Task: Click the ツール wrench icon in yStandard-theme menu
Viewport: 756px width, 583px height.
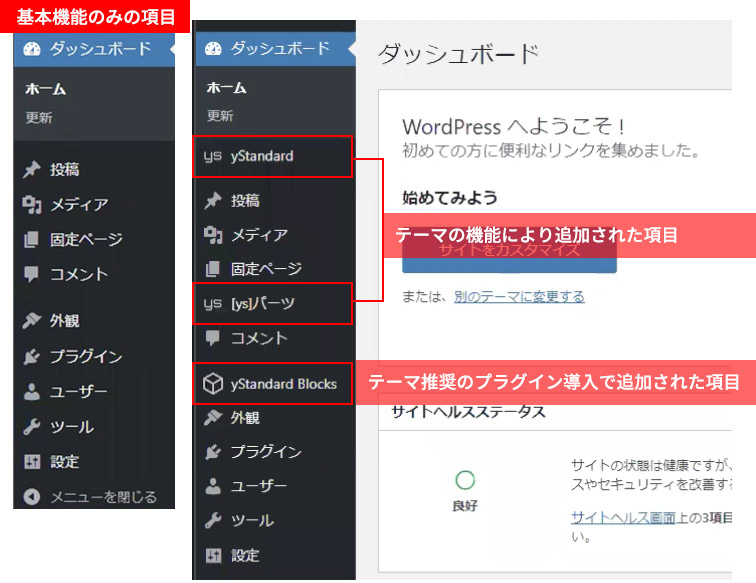Action: pos(213,521)
